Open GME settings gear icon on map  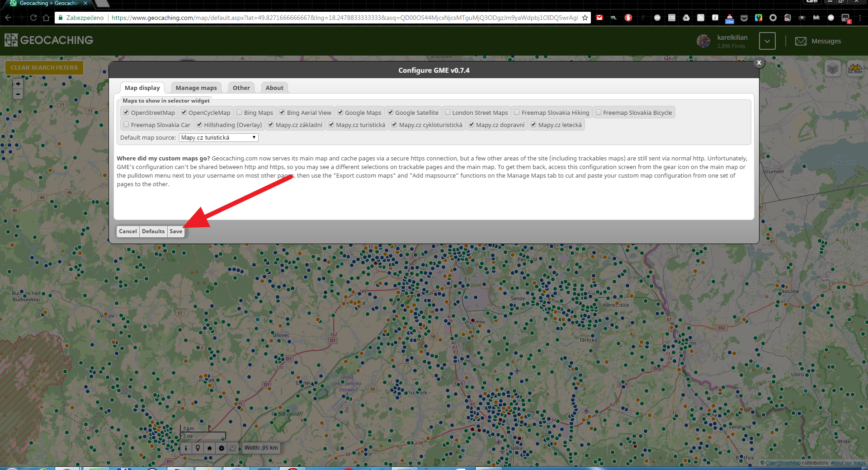click(221, 448)
